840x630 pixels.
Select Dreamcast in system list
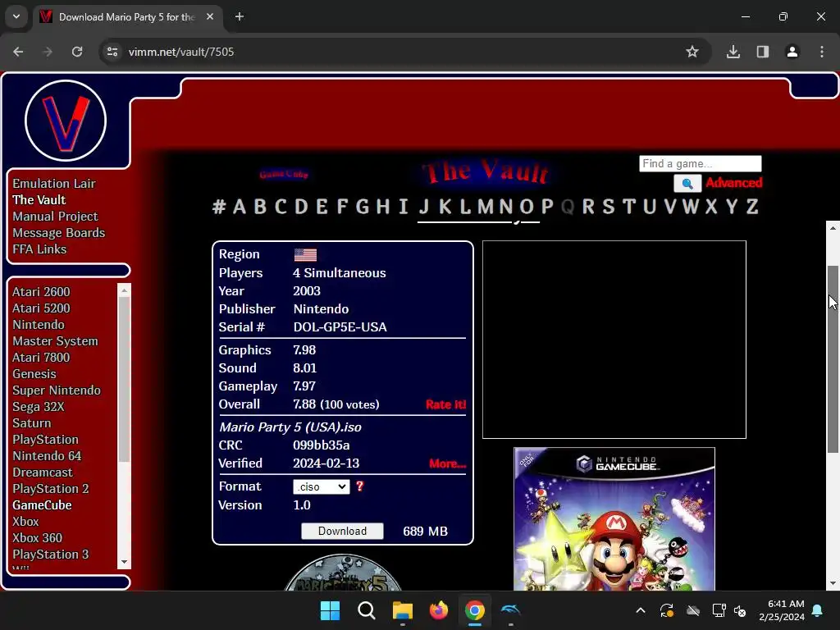pyautogui.click(x=43, y=472)
